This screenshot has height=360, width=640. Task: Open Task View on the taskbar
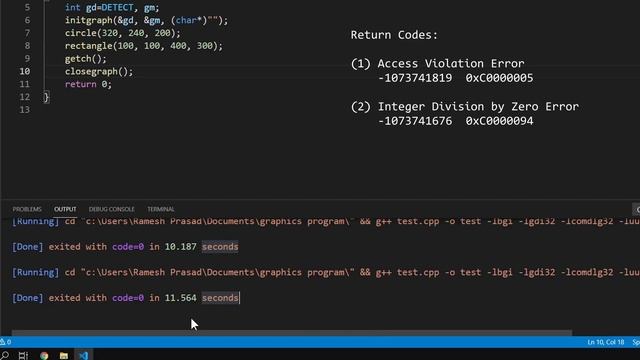point(23,355)
